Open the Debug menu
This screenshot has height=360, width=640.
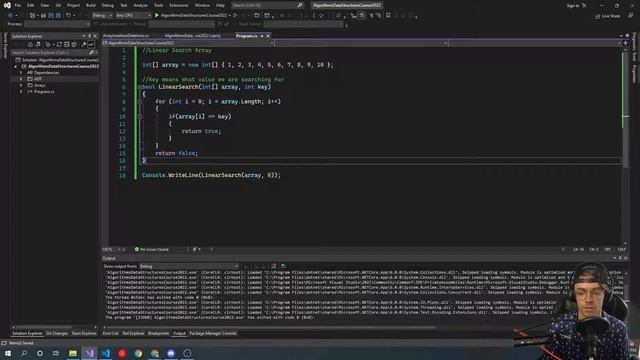pos(108,5)
